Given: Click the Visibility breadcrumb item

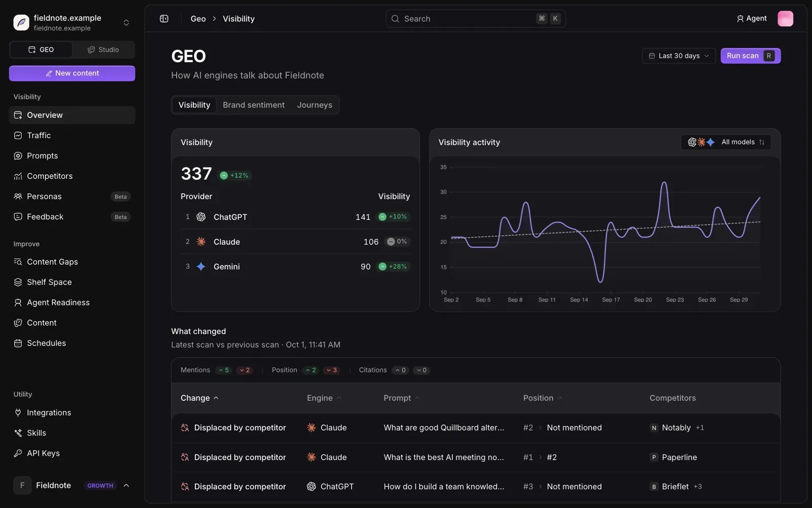Looking at the screenshot, I should (239, 19).
